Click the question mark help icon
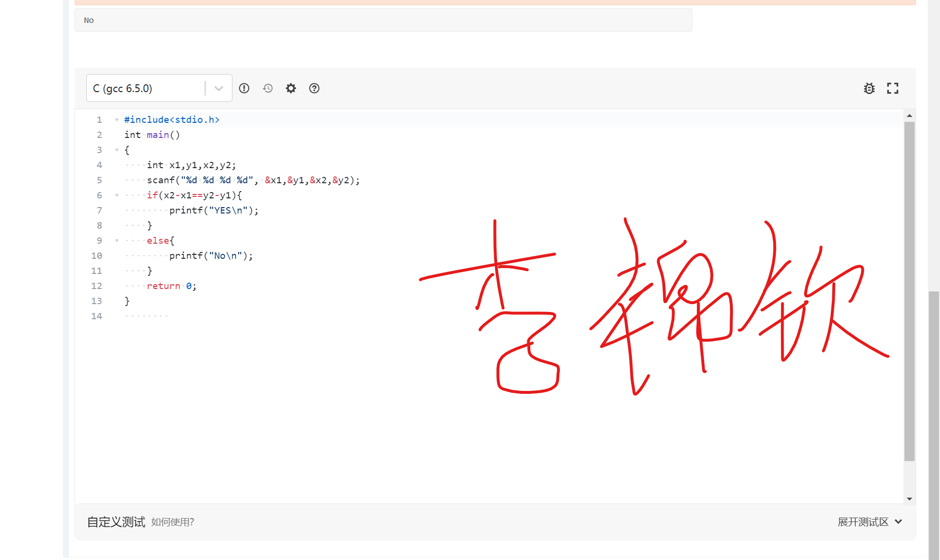940x560 pixels. (x=314, y=88)
